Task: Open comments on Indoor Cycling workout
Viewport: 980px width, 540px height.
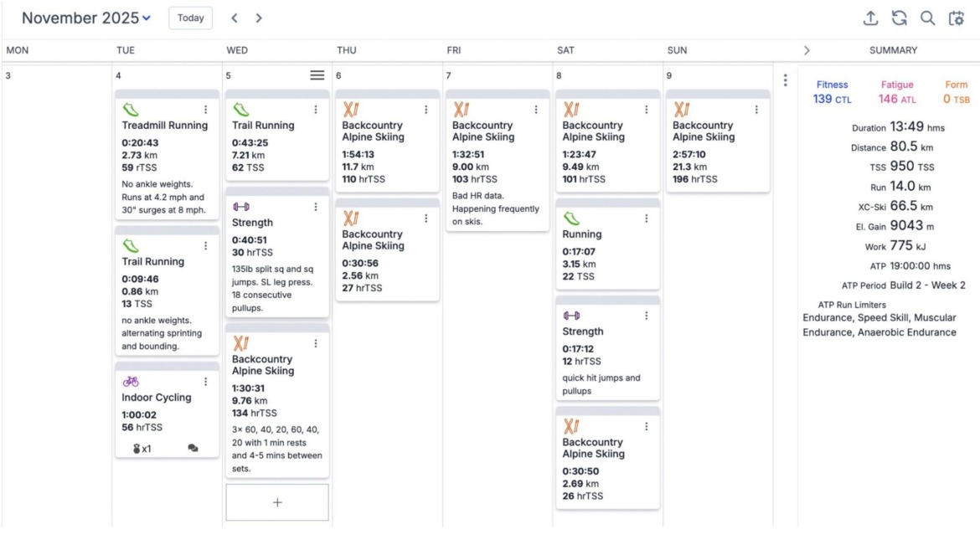Action: click(193, 448)
